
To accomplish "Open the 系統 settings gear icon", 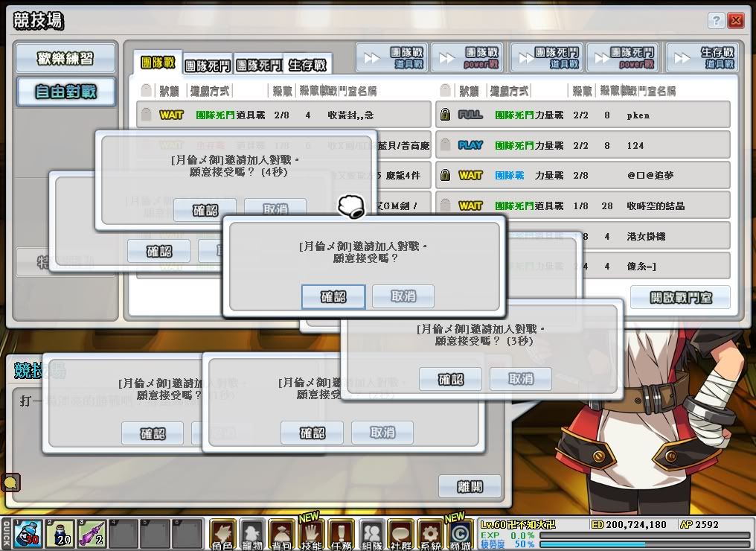I will (431, 535).
